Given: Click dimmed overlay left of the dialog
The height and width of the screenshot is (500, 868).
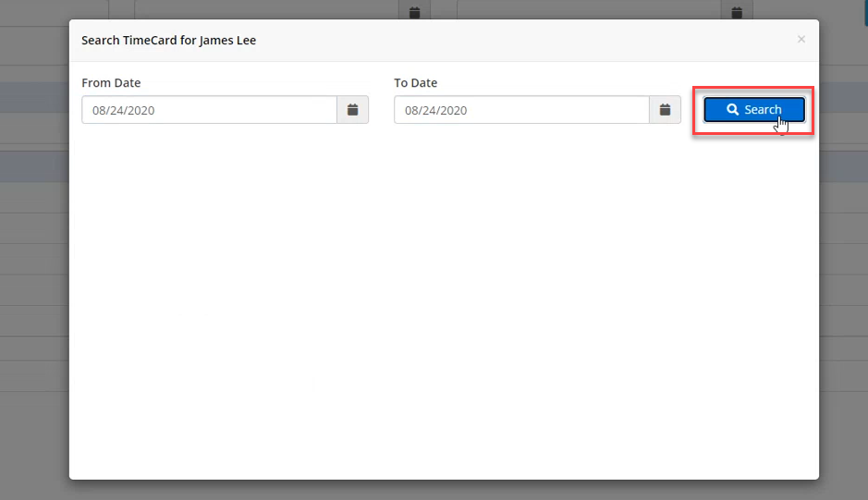Looking at the screenshot, I should pyautogui.click(x=33, y=277).
